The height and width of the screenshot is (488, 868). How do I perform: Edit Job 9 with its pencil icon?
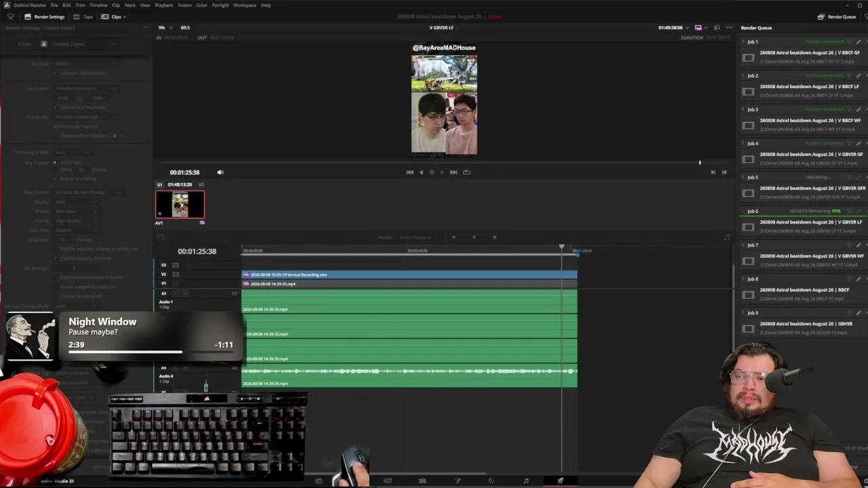tap(859, 313)
